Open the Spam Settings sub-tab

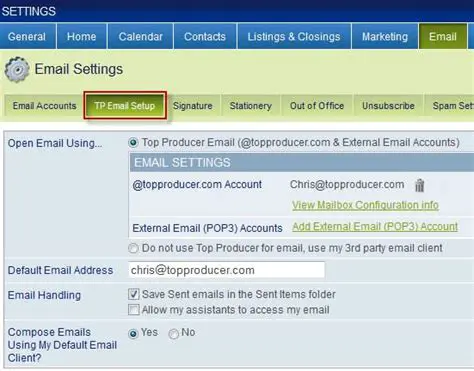[x=450, y=106]
